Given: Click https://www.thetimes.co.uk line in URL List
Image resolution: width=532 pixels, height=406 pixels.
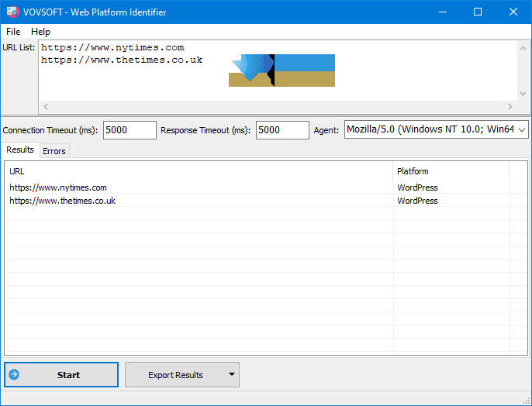Looking at the screenshot, I should 122,60.
